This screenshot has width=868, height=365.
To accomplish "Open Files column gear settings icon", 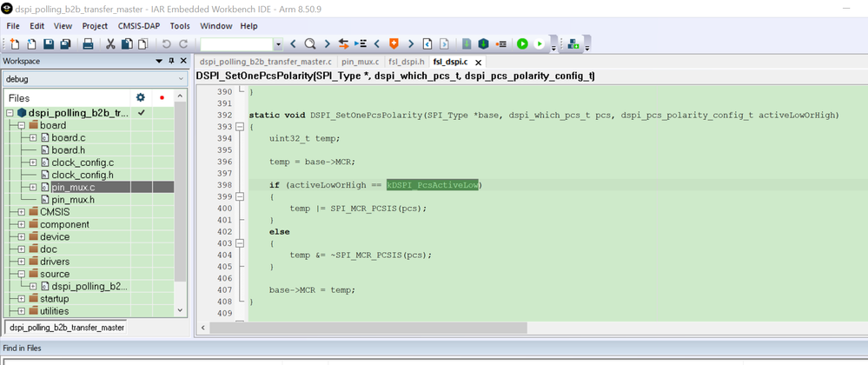I will coord(140,97).
